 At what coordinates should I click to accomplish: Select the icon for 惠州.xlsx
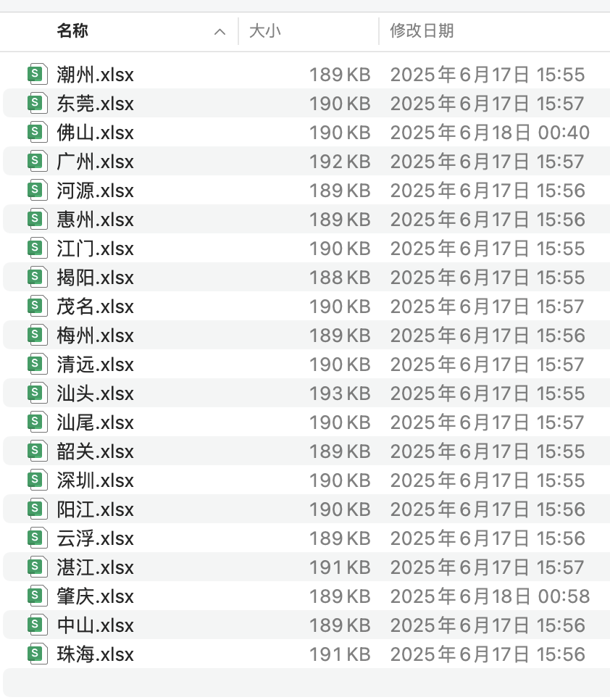pos(35,220)
